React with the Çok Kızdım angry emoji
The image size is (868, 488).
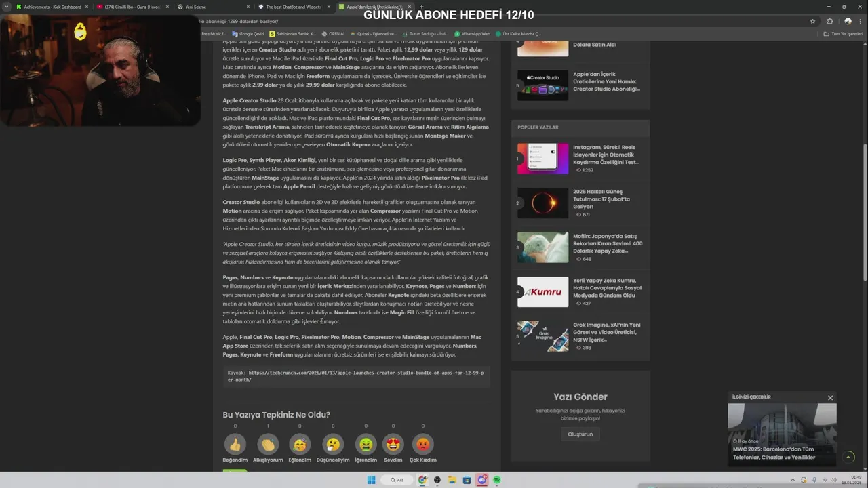(422, 445)
